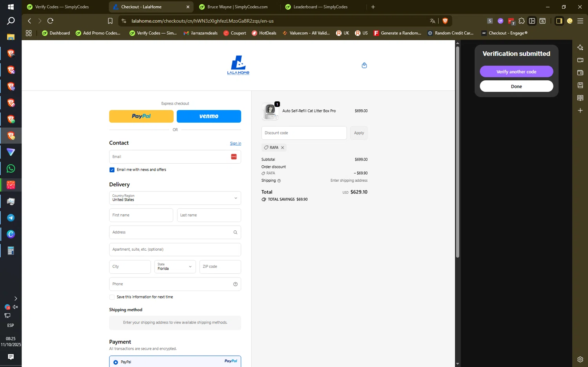Click the translate page icon in address bar
This screenshot has width=588, height=367.
[432, 21]
